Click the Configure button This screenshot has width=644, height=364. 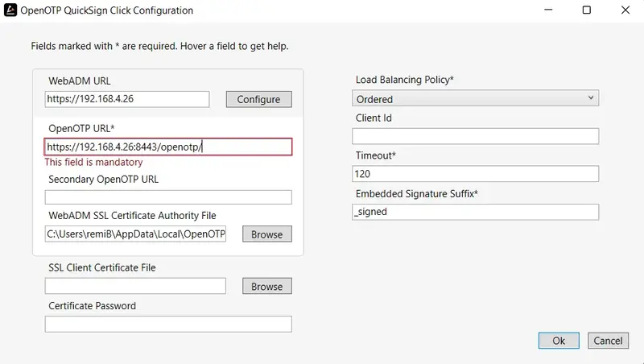[258, 99]
